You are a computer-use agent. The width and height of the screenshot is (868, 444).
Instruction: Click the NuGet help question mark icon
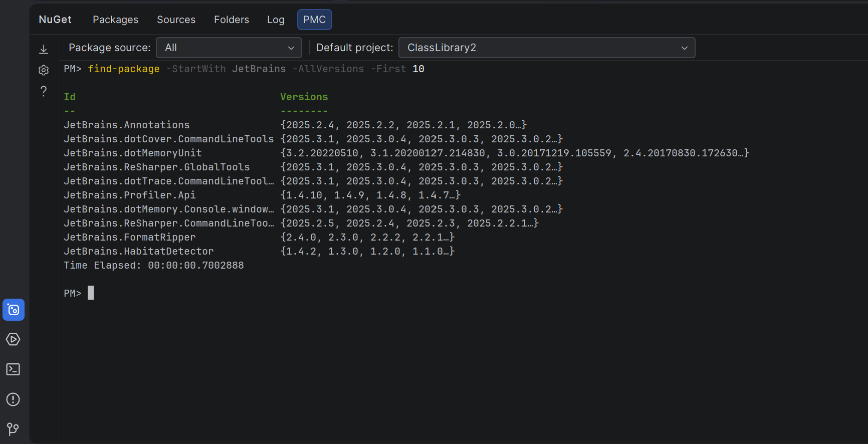(x=44, y=91)
